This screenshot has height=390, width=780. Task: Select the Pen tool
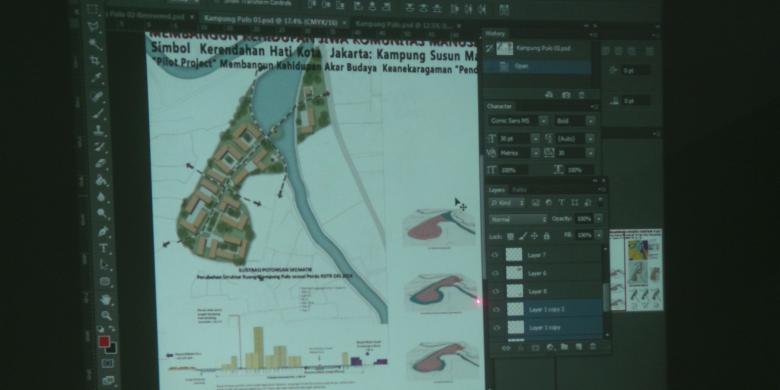pos(103,231)
